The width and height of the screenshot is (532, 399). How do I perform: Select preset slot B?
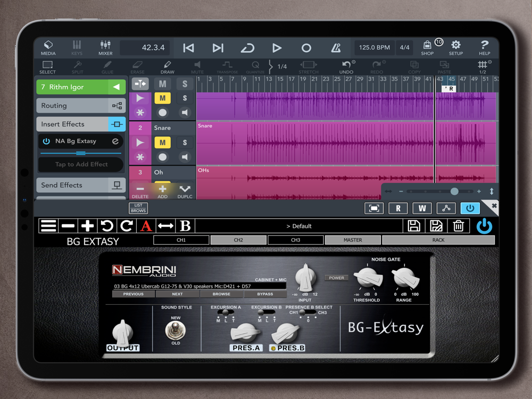tap(185, 226)
